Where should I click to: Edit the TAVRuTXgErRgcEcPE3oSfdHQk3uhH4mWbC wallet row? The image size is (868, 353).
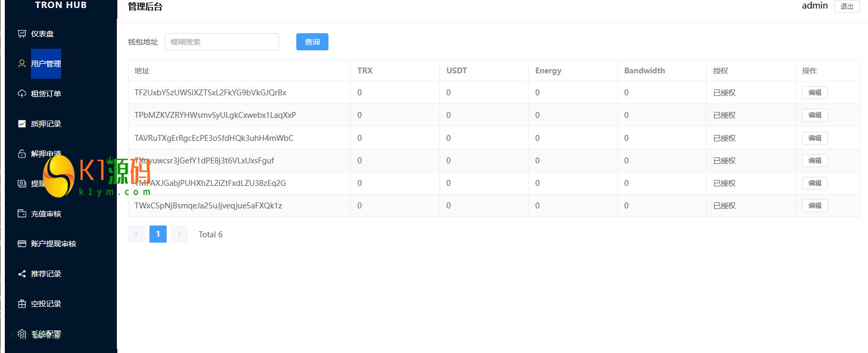point(815,138)
